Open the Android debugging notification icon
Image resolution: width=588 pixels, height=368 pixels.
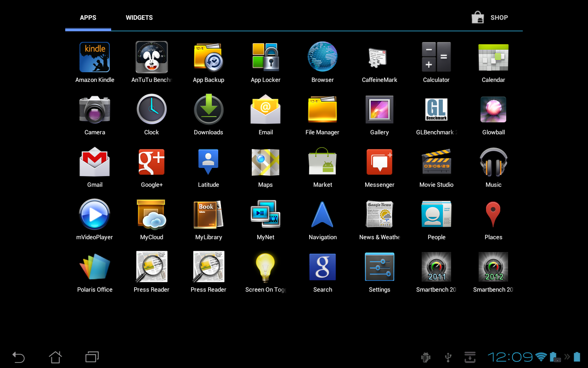pyautogui.click(x=426, y=357)
